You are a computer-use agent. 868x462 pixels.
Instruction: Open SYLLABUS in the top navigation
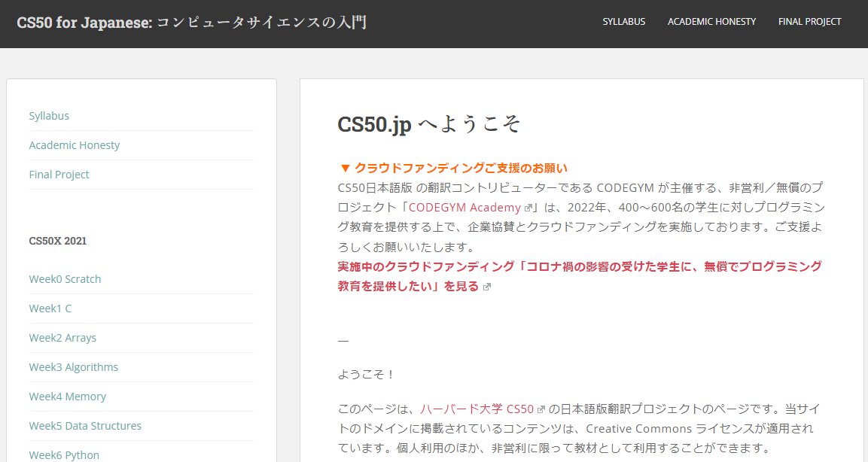point(624,22)
